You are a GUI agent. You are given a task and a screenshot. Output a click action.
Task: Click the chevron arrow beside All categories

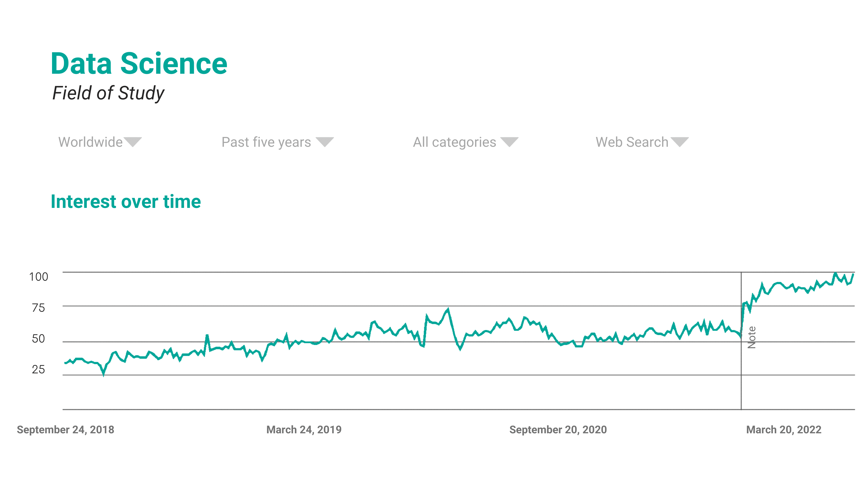[x=509, y=142]
